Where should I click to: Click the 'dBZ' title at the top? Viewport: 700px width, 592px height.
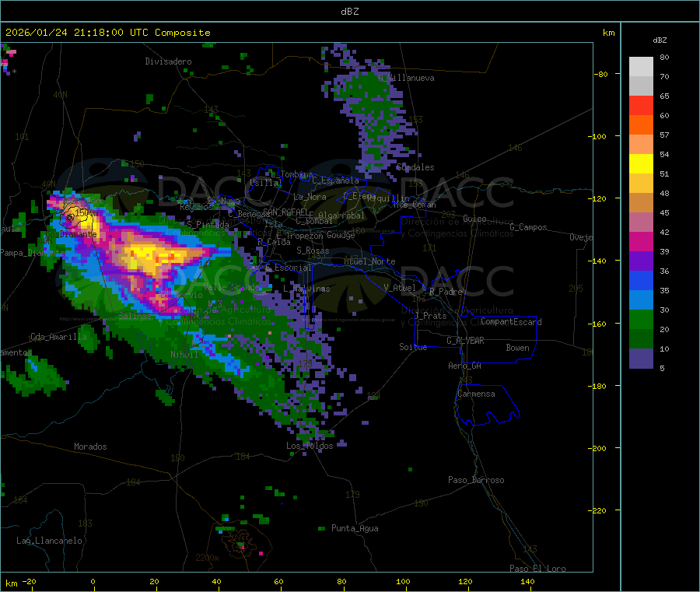[x=349, y=12]
